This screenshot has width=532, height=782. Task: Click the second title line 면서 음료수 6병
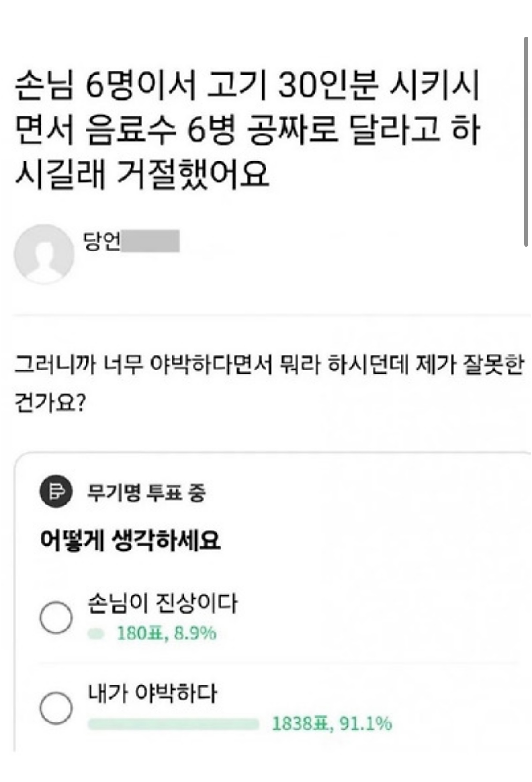[247, 130]
